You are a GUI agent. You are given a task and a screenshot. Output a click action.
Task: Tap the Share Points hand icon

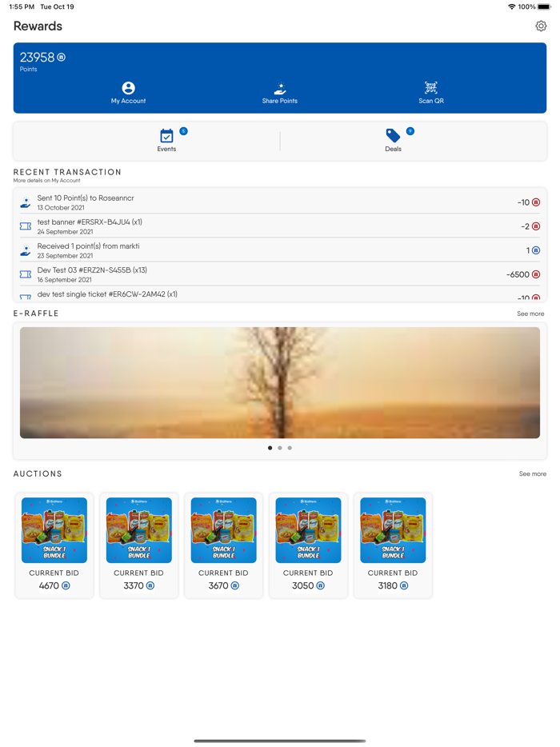280,88
